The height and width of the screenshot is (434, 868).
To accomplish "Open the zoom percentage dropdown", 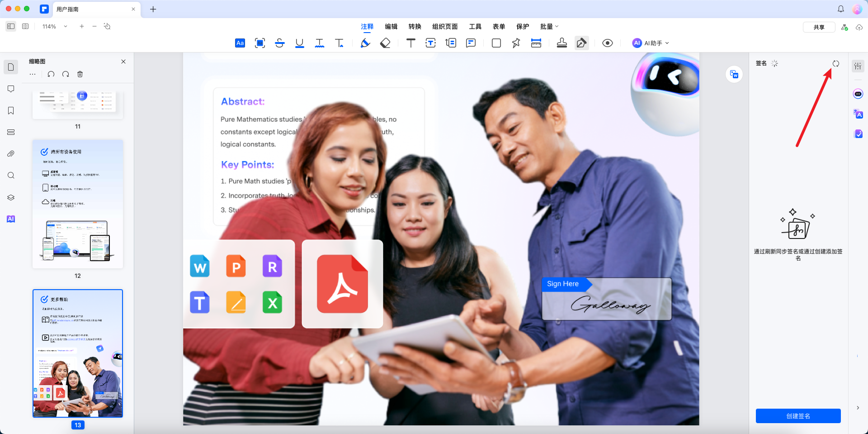I will (66, 27).
